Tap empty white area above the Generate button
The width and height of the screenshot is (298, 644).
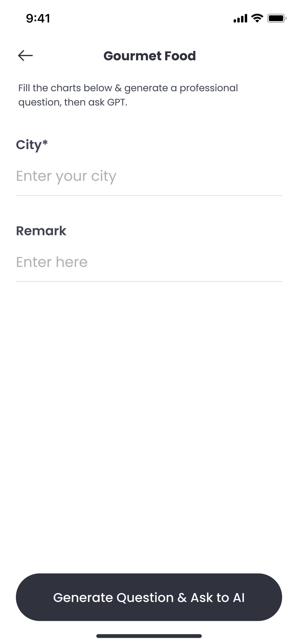pyautogui.click(x=149, y=425)
